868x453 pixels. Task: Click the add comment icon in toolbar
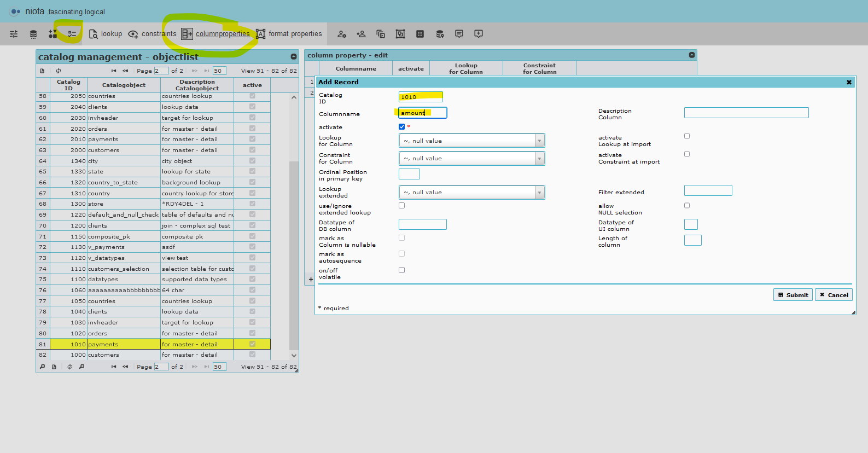[x=479, y=34]
